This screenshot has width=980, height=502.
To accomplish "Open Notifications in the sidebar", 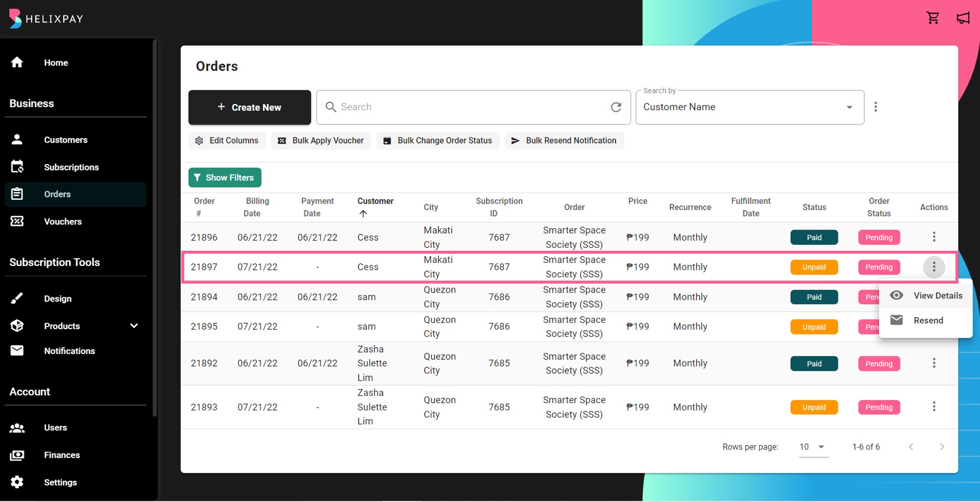I will click(70, 351).
